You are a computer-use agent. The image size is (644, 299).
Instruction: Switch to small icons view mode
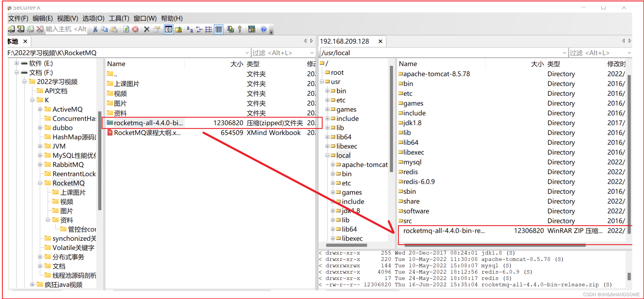(x=199, y=29)
